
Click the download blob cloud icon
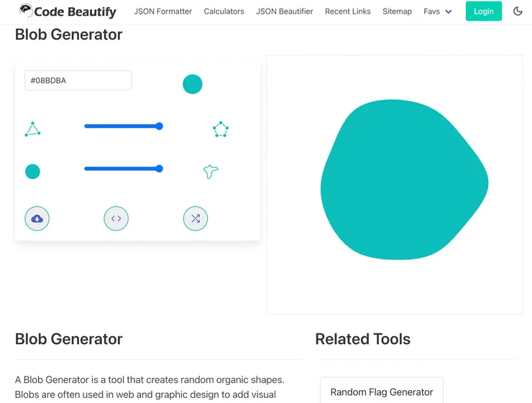click(37, 218)
